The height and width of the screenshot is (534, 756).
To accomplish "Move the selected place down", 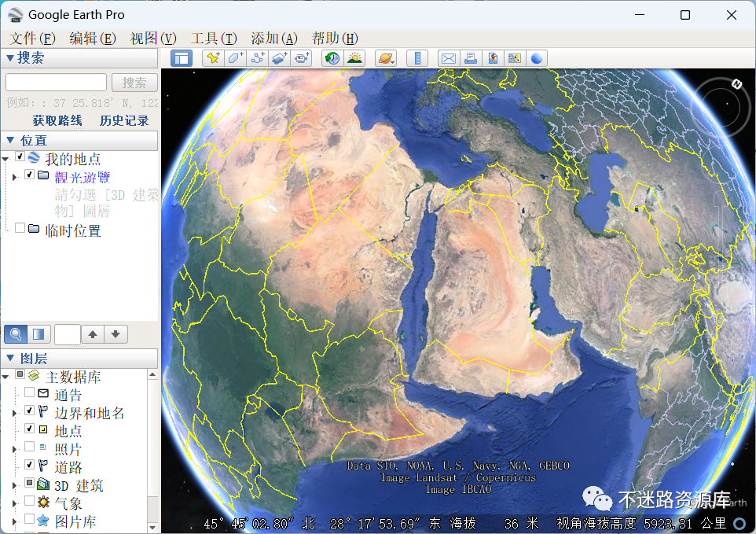I will click(x=116, y=333).
